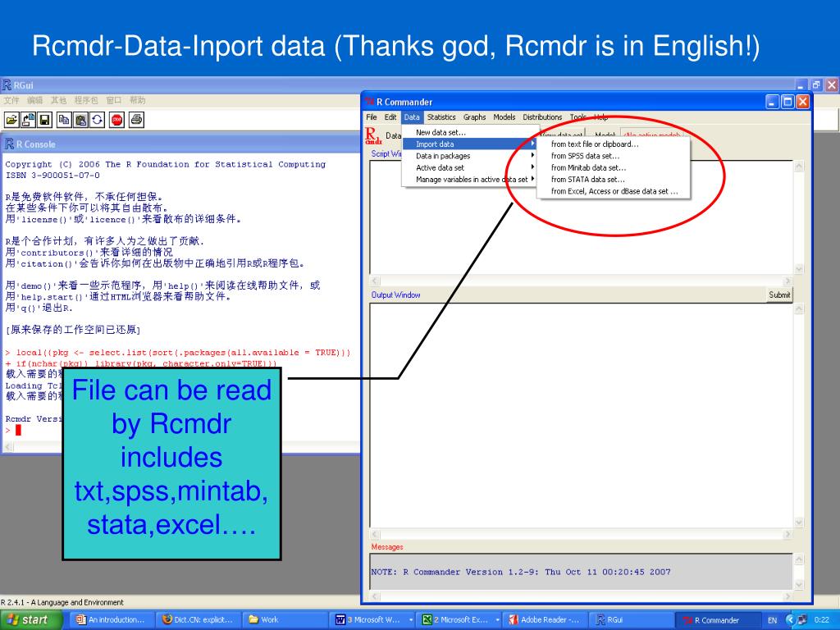Click the Submit button in R Commander
840x630 pixels.
tap(779, 294)
